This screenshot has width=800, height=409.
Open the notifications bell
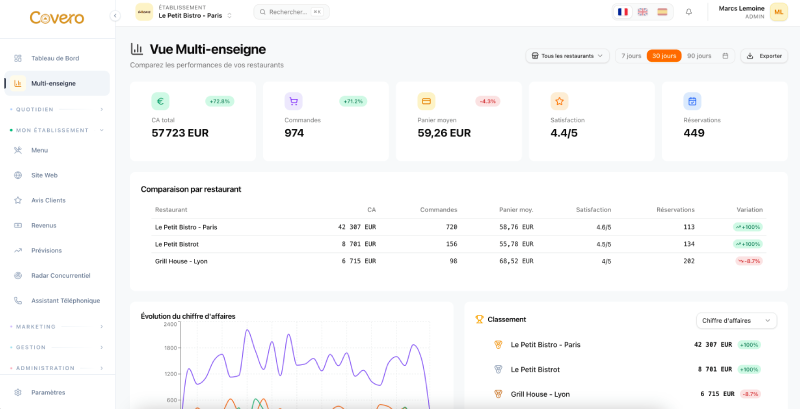coord(688,12)
